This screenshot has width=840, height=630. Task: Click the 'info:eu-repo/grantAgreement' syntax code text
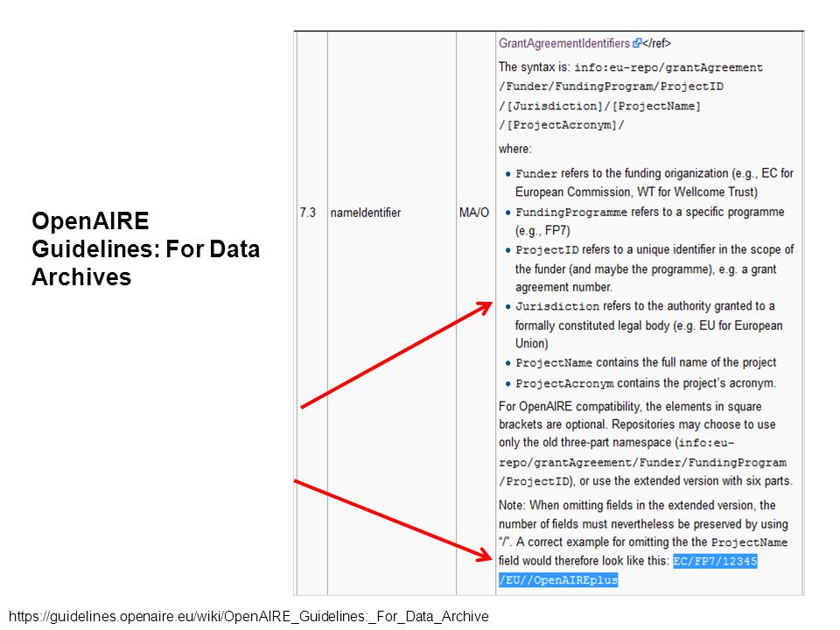[668, 67]
